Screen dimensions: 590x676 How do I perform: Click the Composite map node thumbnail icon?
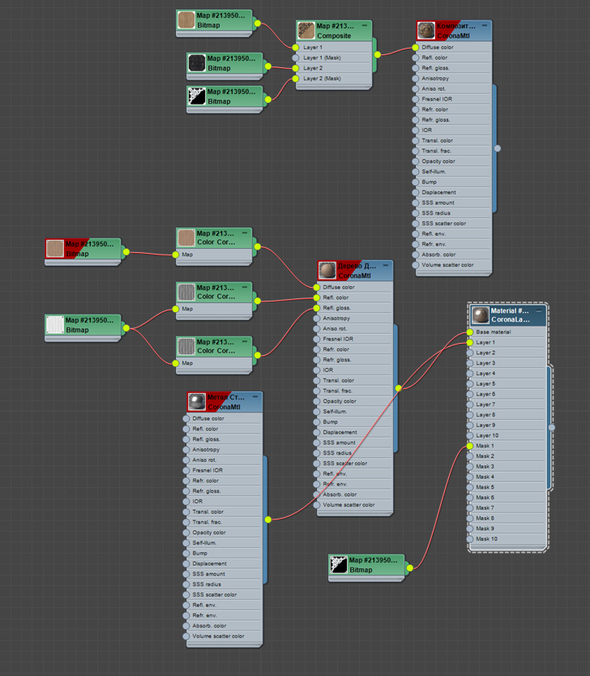(306, 31)
